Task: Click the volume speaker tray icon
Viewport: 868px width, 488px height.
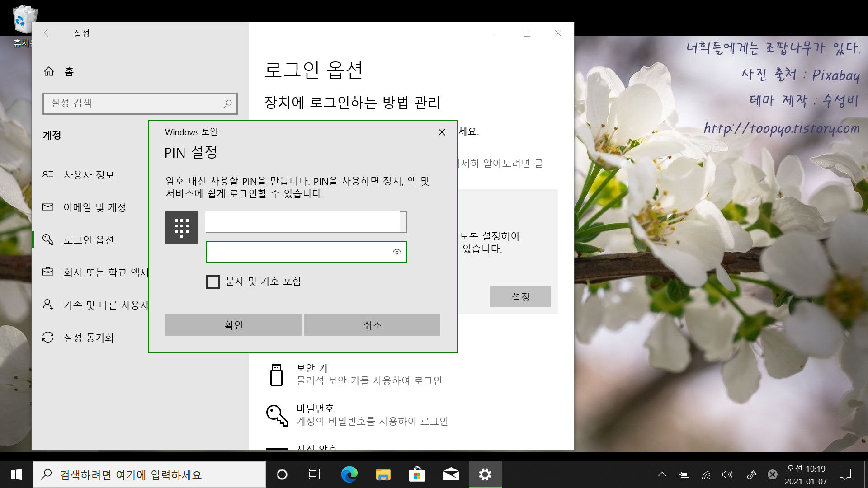Action: point(727,474)
